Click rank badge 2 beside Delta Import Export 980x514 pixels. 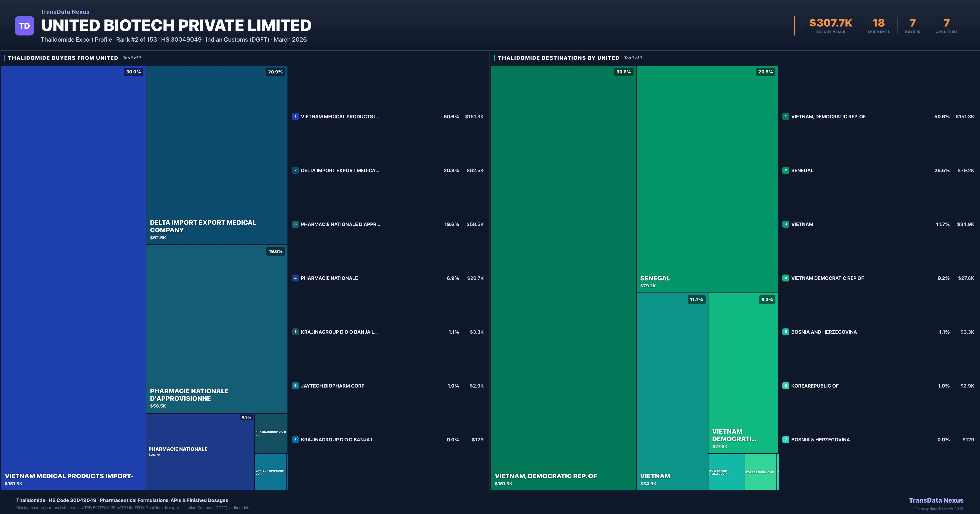[x=295, y=170]
